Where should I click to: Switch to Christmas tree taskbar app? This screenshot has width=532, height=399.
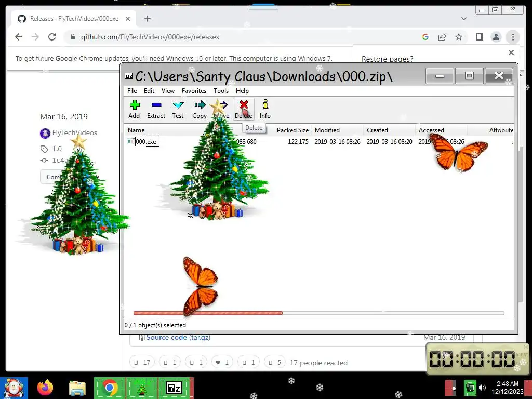click(142, 388)
